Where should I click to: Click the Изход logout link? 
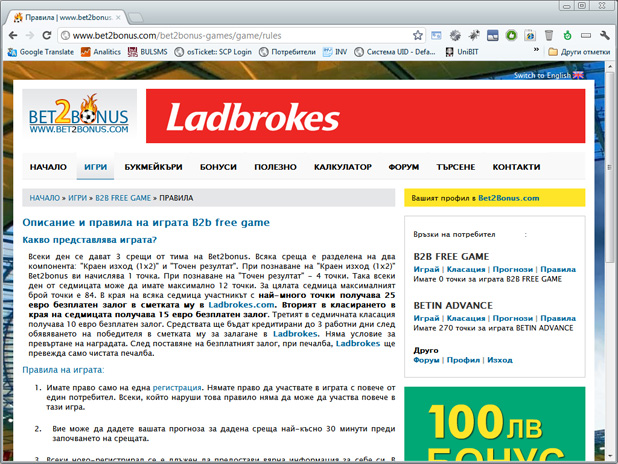pos(500,360)
